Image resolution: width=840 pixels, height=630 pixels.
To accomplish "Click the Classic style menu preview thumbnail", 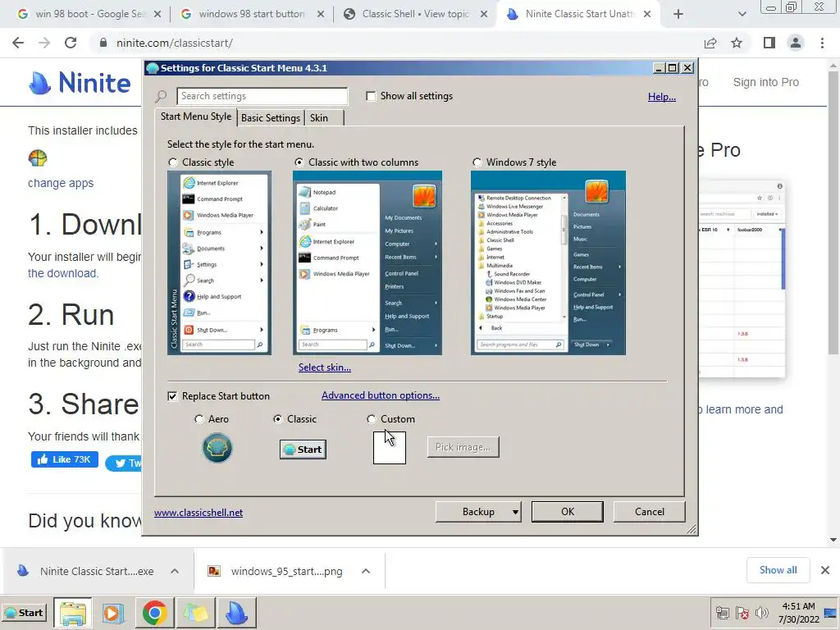I will pyautogui.click(x=220, y=262).
